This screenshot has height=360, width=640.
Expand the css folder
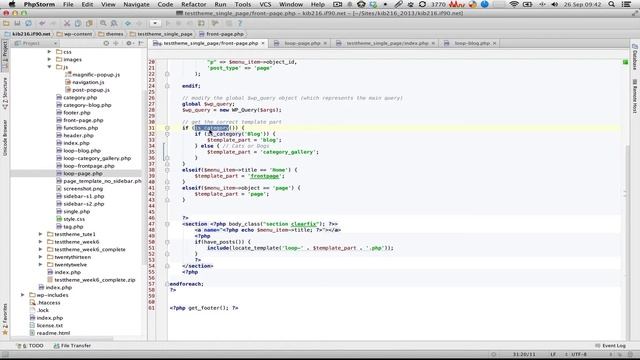coord(49,52)
